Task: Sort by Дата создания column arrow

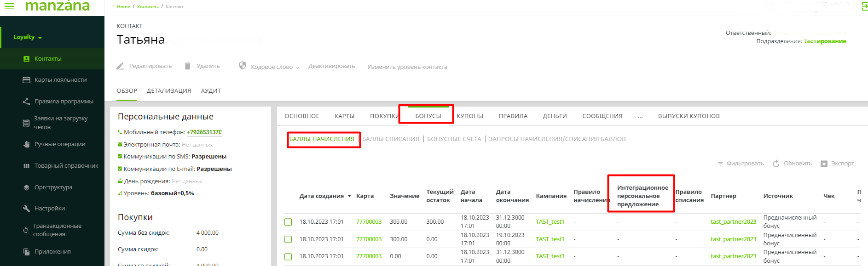Action: 349,196
